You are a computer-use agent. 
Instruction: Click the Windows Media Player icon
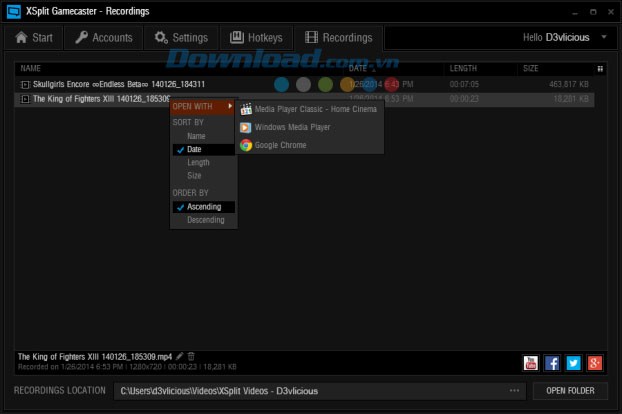246,127
